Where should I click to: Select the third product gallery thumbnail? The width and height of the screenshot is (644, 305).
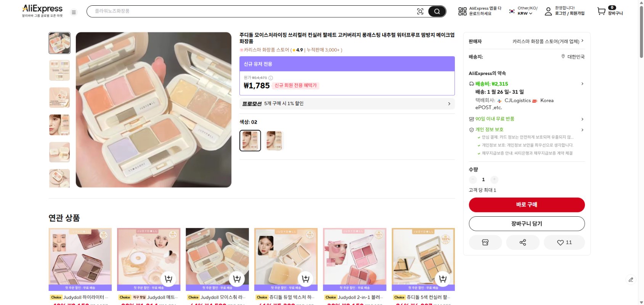[x=59, y=97]
